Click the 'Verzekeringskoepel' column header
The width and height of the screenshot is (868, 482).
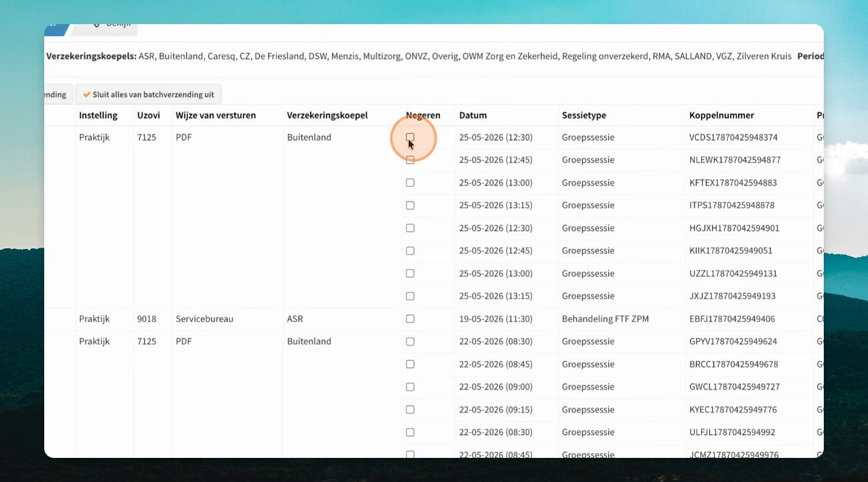328,115
